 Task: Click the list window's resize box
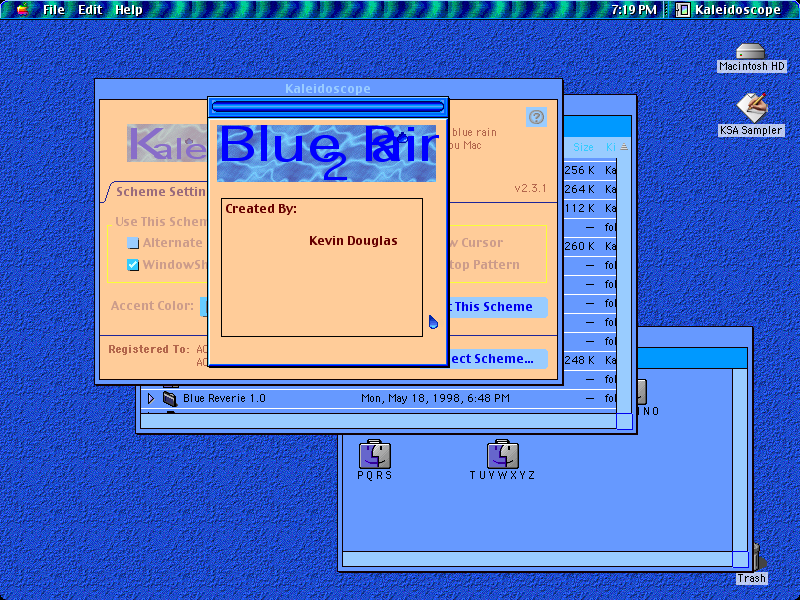click(625, 421)
